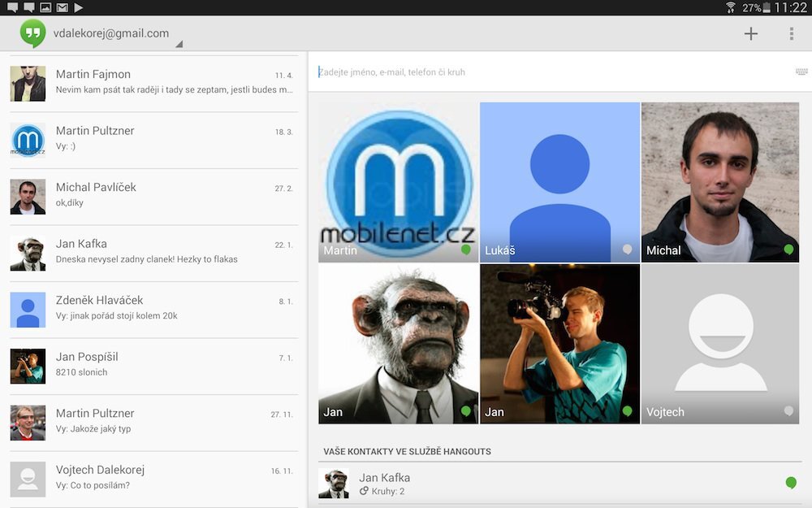Click the plus icon for new conversation
The height and width of the screenshot is (508, 812).
[x=751, y=33]
